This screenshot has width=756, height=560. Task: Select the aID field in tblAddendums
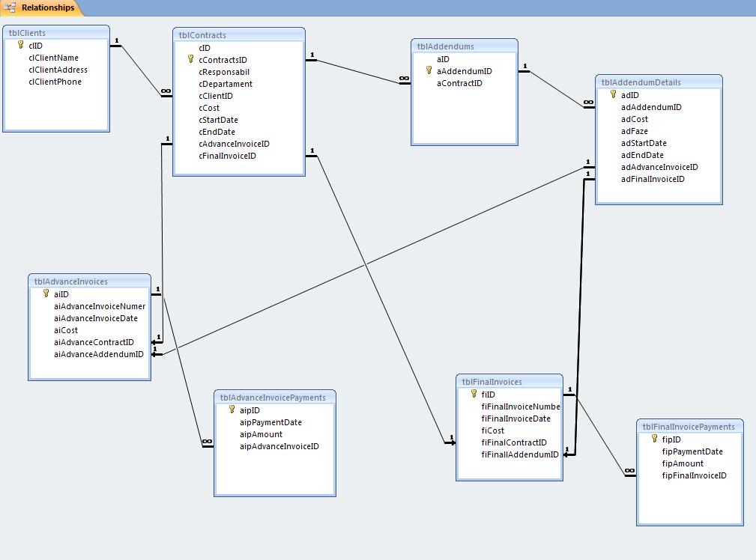[443, 59]
